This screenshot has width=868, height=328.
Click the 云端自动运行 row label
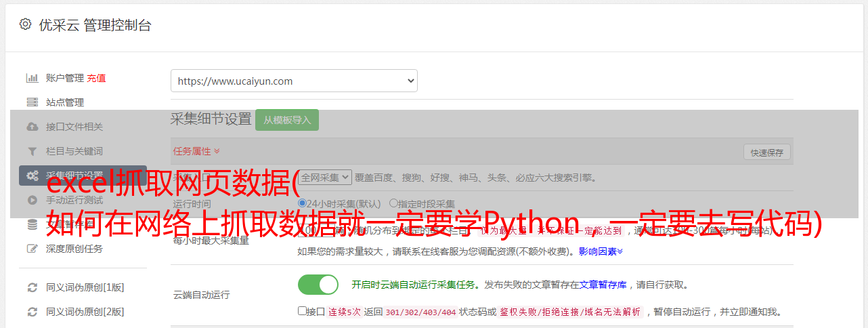tap(201, 295)
